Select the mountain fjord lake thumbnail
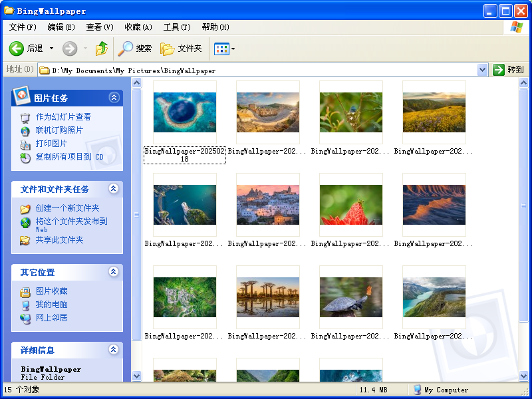The image size is (532, 399). click(x=434, y=297)
